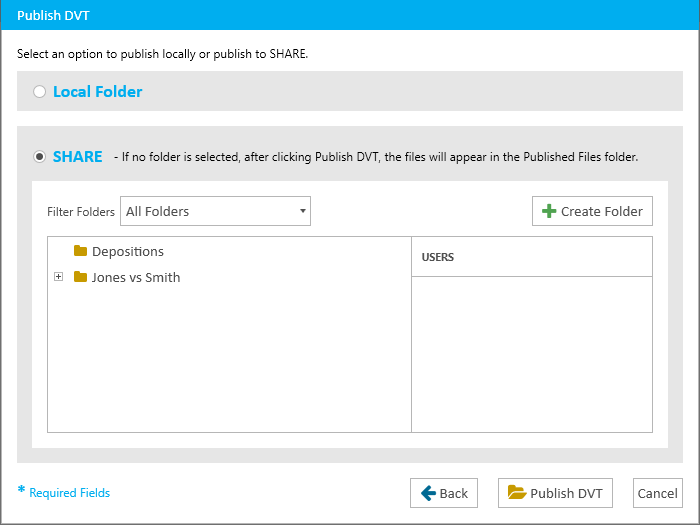Select the SHARE radio button
This screenshot has height=525, width=700.
pyautogui.click(x=39, y=157)
